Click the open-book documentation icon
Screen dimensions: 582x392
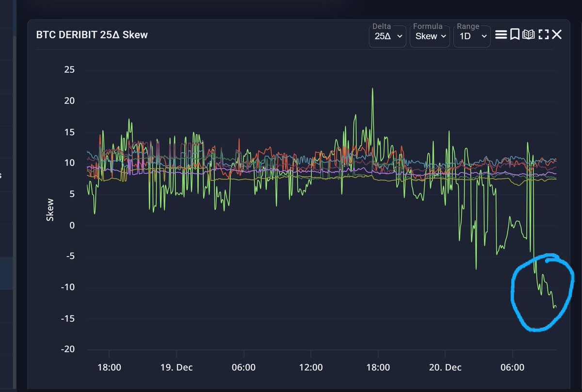[528, 35]
